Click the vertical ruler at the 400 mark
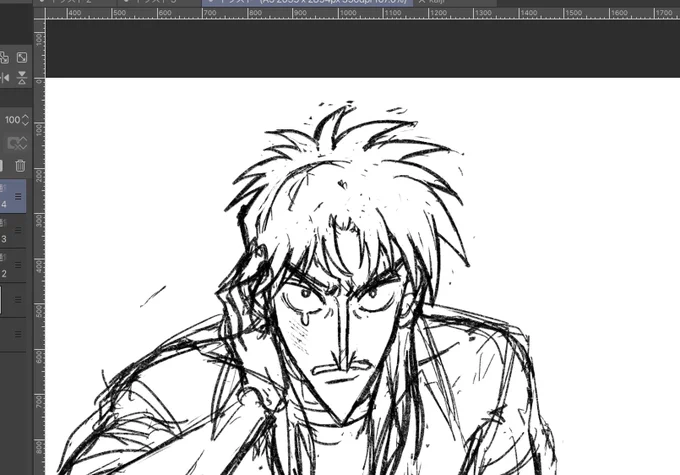 pyautogui.click(x=39, y=266)
